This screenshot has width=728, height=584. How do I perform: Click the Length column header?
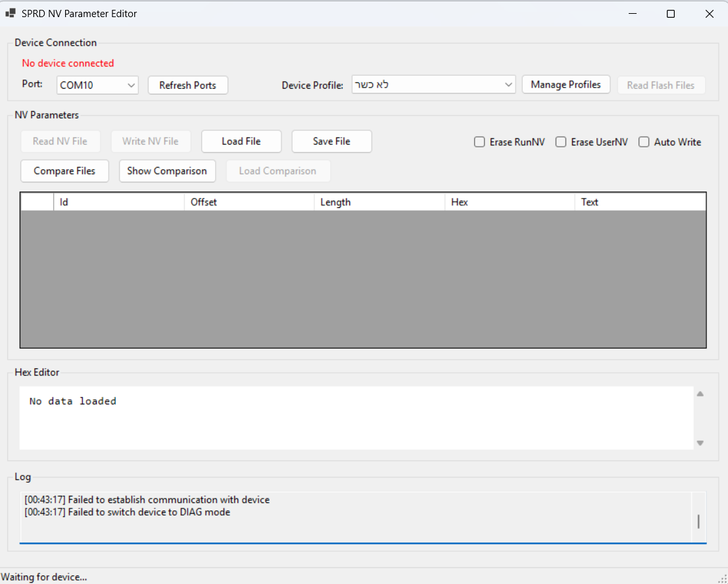pyautogui.click(x=379, y=202)
